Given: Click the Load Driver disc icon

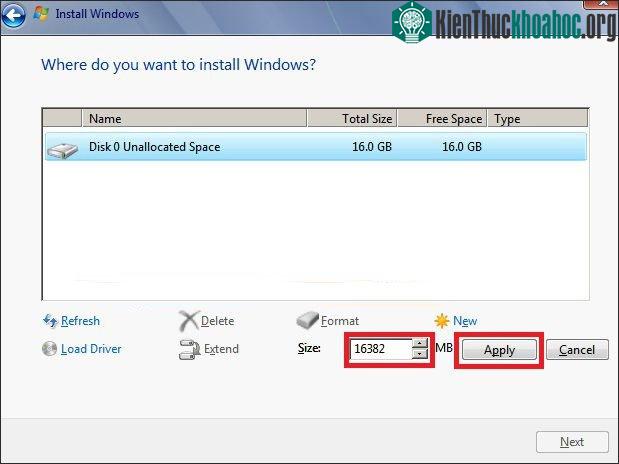Looking at the screenshot, I should pos(49,349).
